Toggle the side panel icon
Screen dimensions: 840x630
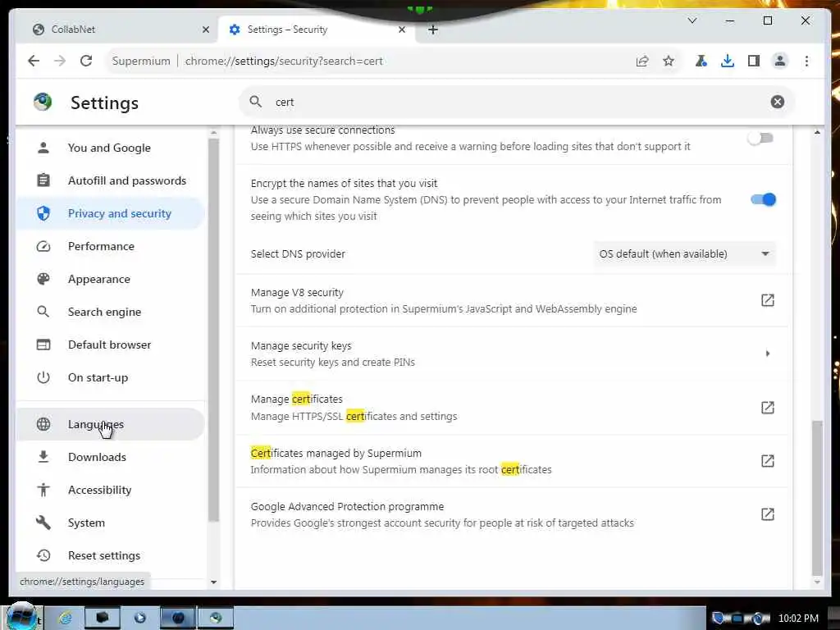(x=754, y=61)
